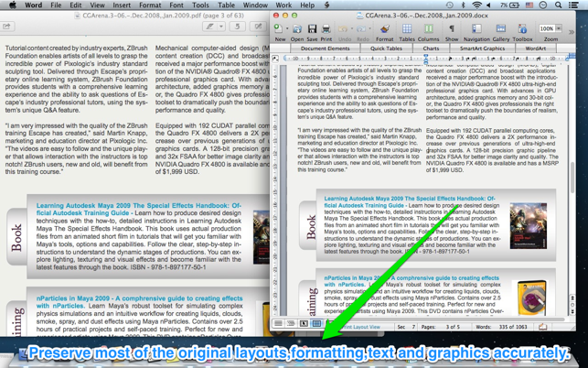Click the Maya book cover image in Word

tap(528, 226)
